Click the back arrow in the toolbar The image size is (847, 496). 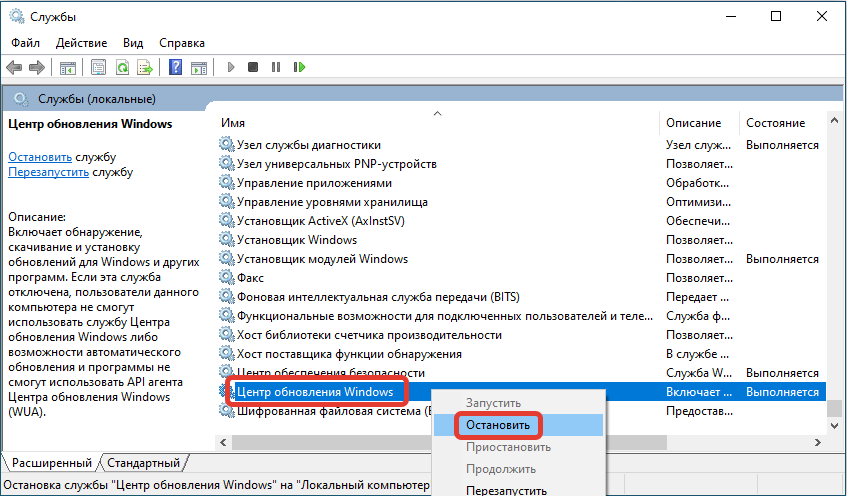click(14, 68)
